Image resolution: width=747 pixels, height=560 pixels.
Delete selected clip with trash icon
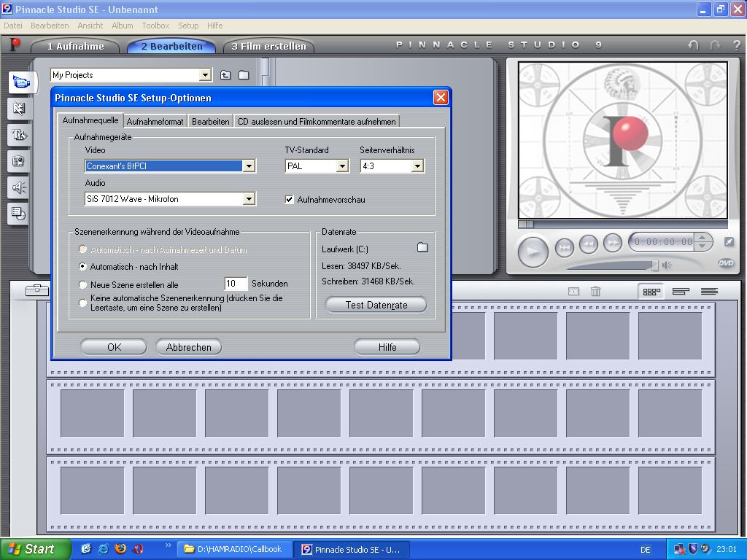[595, 291]
